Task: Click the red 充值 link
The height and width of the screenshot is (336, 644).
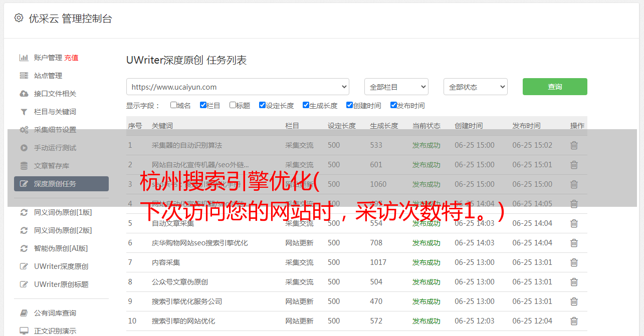Action: click(x=71, y=58)
